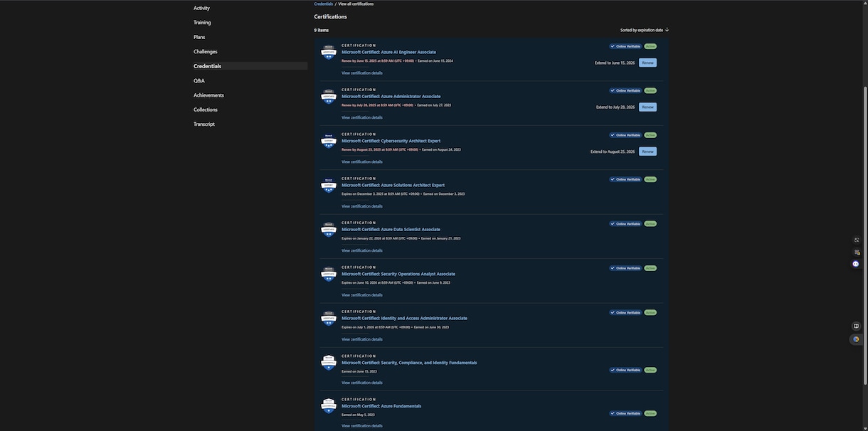Click the Online Verifiable badge for Azure Fundamentals
Image resolution: width=868 pixels, height=431 pixels.
point(625,413)
